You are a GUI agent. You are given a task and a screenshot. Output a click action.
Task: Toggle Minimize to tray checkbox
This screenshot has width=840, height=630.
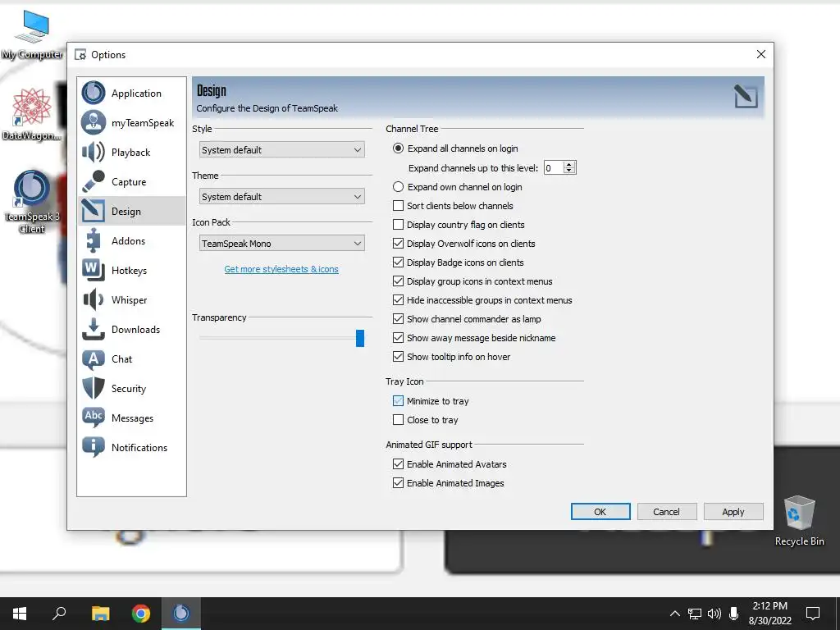tap(398, 400)
